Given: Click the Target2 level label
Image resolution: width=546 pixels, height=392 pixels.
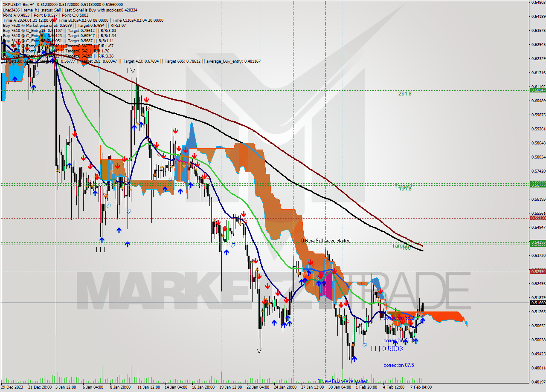Looking at the screenshot, I should point(403,186).
